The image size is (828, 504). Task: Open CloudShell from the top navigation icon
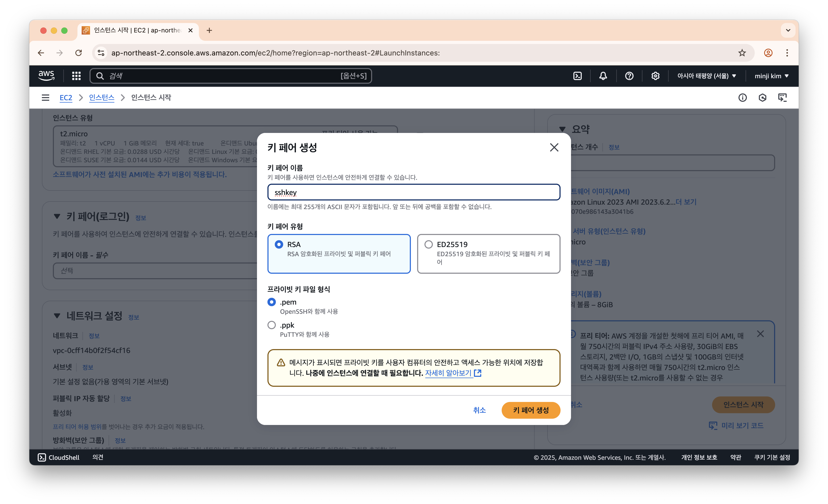pyautogui.click(x=577, y=76)
